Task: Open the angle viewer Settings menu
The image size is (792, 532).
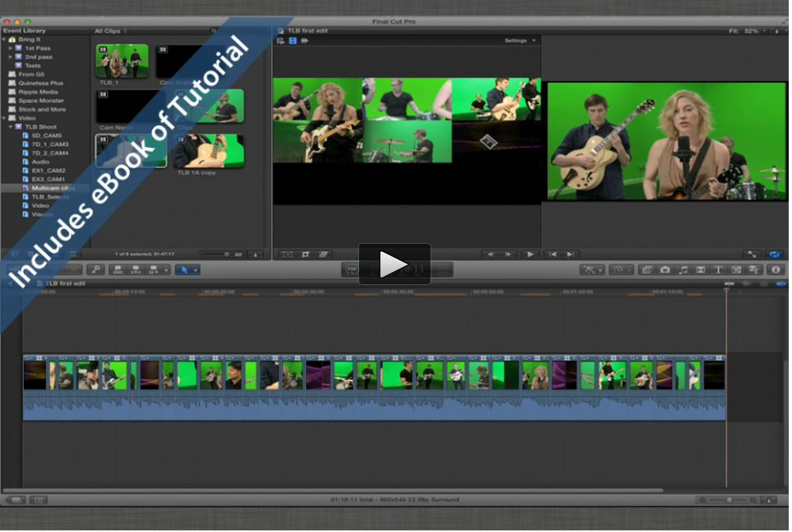Action: click(520, 40)
